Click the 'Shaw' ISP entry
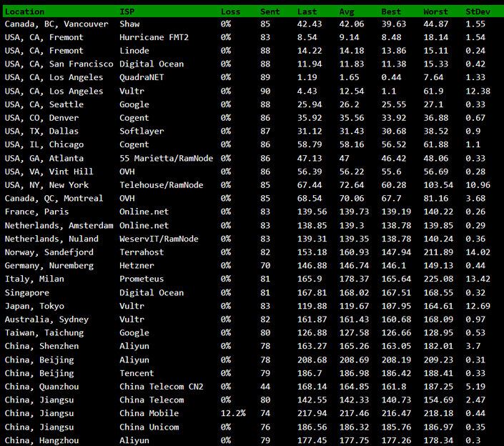Viewport: 504px width, 446px height. click(129, 24)
